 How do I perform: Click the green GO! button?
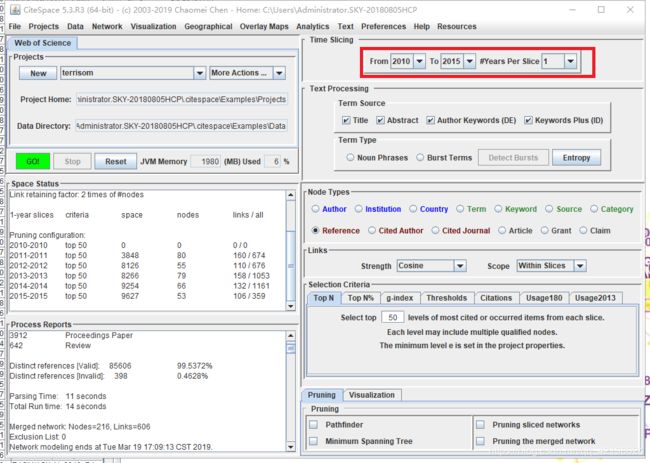(33, 161)
